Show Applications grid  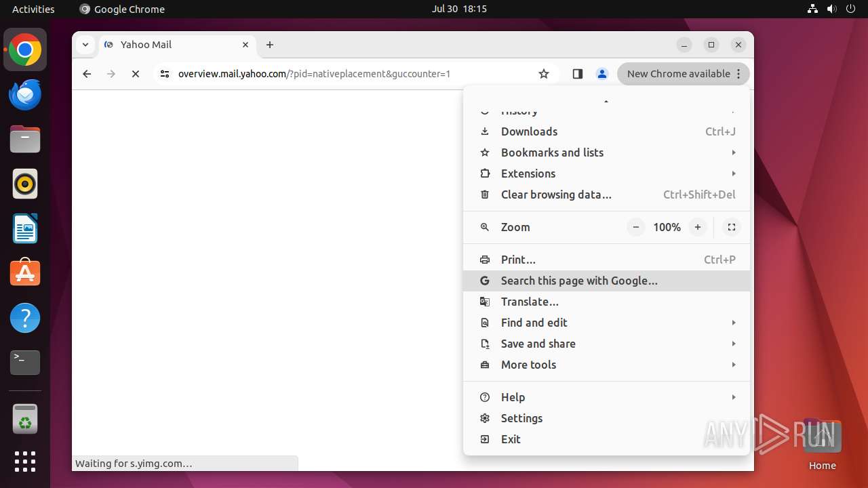click(25, 462)
